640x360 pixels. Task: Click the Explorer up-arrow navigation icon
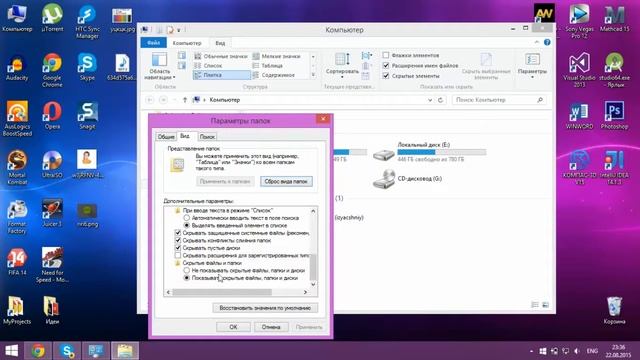tap(184, 100)
